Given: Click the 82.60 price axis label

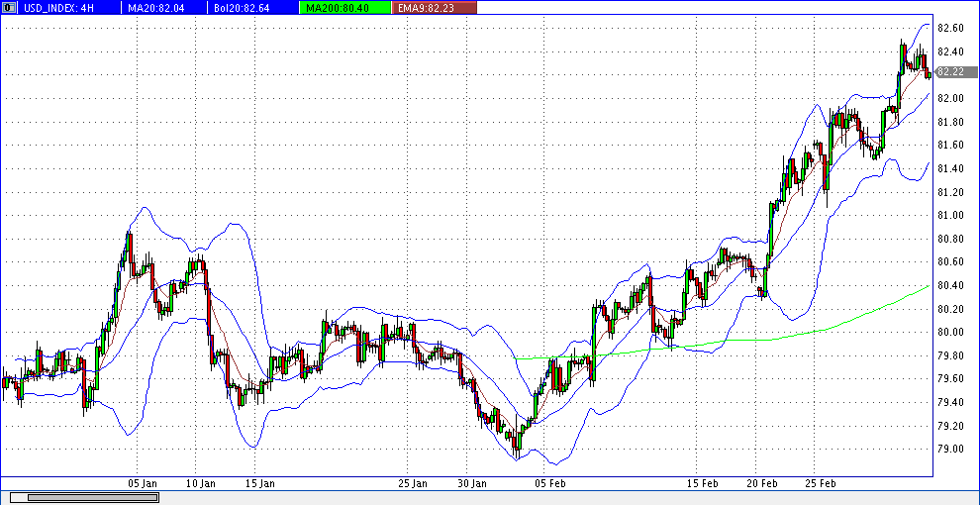Looking at the screenshot, I should point(950,28).
